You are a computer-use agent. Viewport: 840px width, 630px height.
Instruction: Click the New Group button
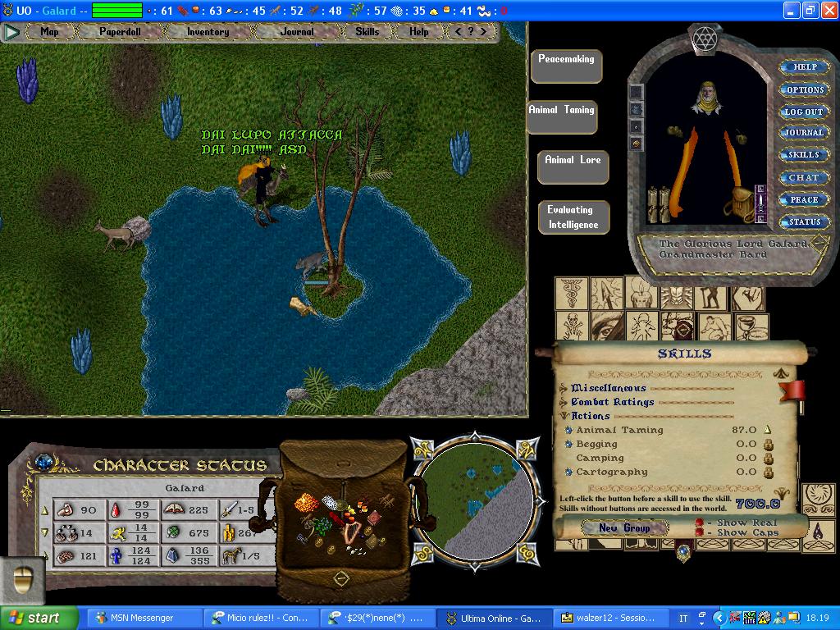[624, 527]
